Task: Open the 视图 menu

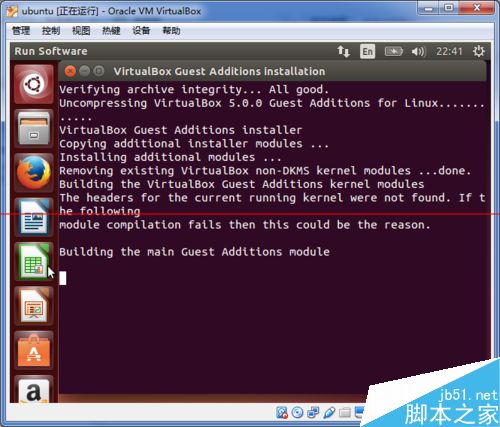Action: coord(81,31)
